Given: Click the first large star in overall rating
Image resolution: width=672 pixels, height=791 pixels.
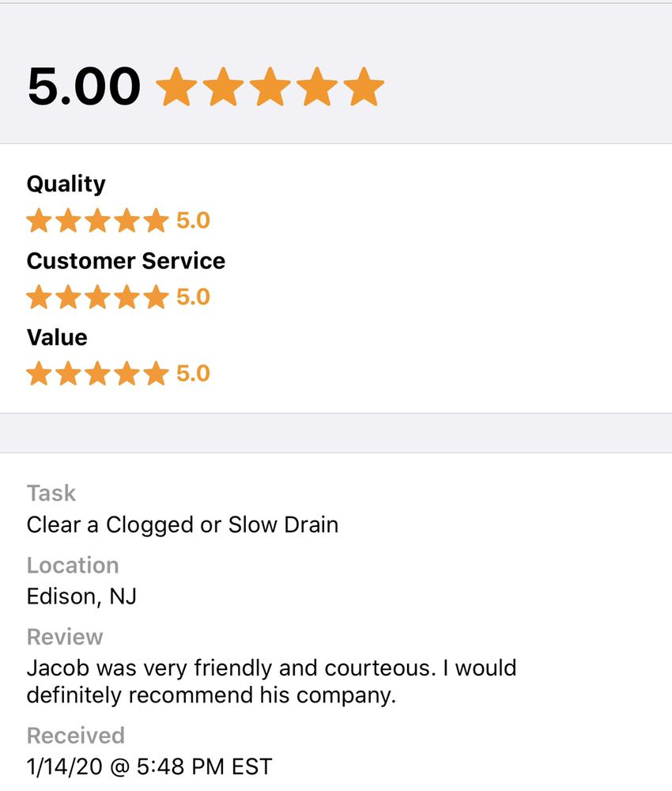Looking at the screenshot, I should [176, 87].
